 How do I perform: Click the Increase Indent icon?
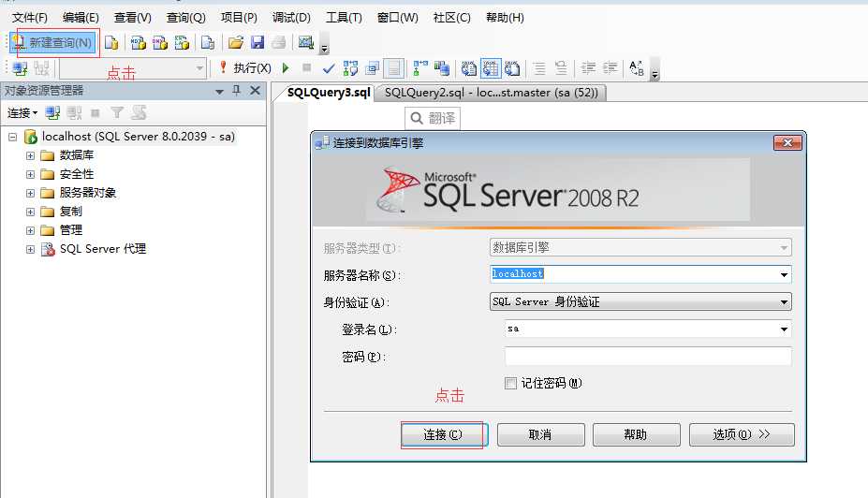click(611, 68)
